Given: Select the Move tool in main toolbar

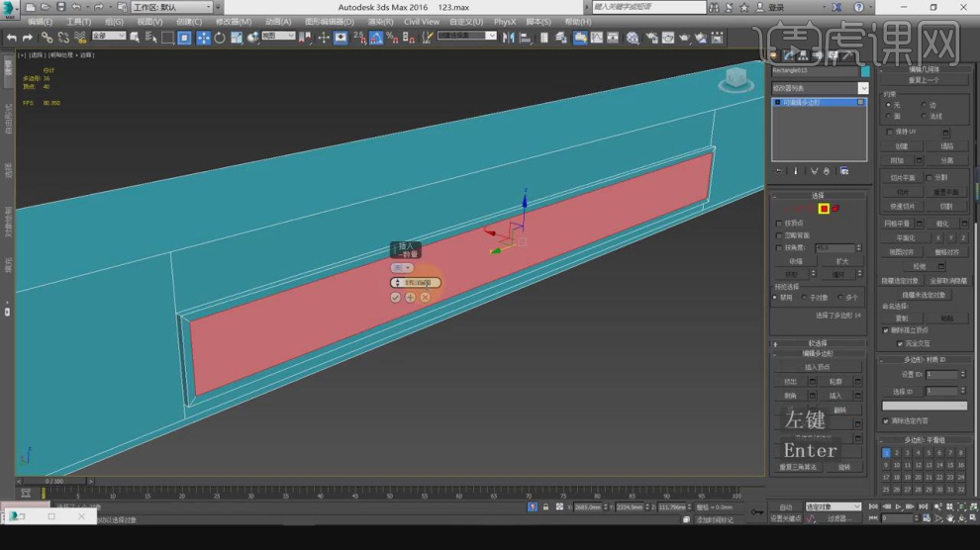Looking at the screenshot, I should (203, 38).
